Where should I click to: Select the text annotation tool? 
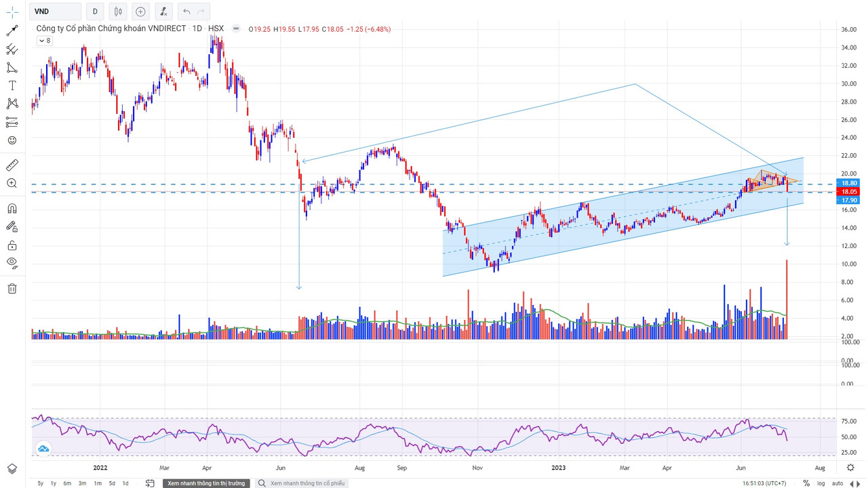pyautogui.click(x=12, y=85)
